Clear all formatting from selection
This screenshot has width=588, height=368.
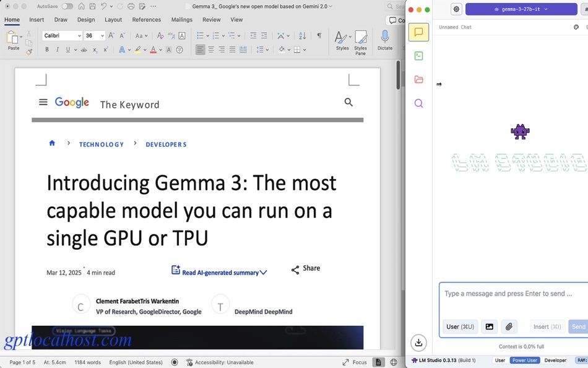160,36
